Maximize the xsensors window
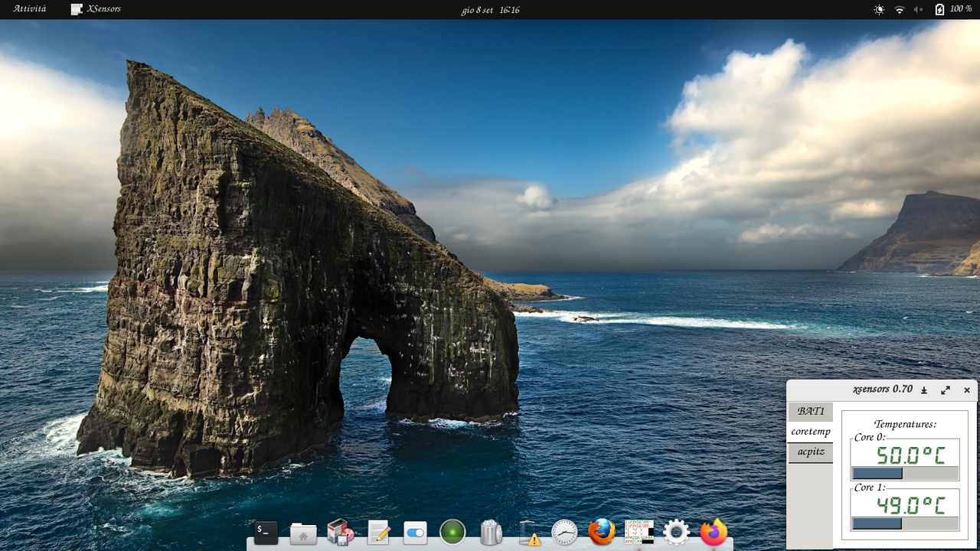This screenshot has height=551, width=980. [x=946, y=390]
